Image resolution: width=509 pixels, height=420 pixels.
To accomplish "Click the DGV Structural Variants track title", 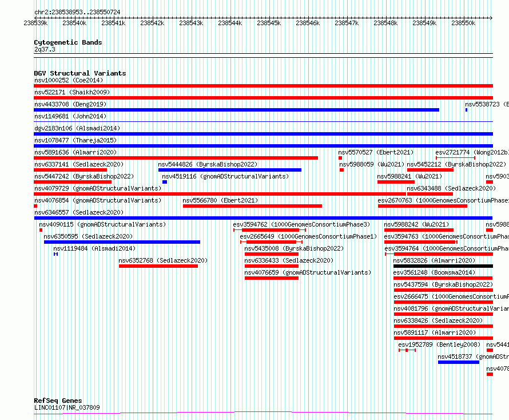I will 80,73.
